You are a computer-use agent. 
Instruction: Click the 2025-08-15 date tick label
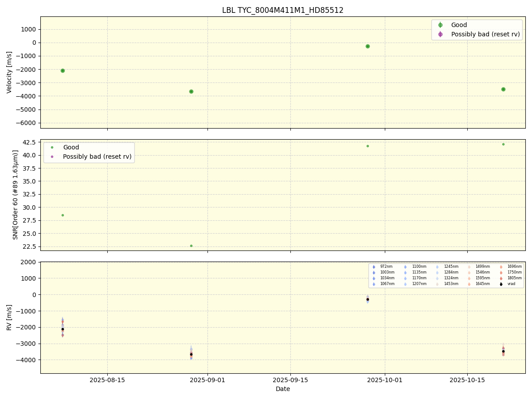[107, 380]
